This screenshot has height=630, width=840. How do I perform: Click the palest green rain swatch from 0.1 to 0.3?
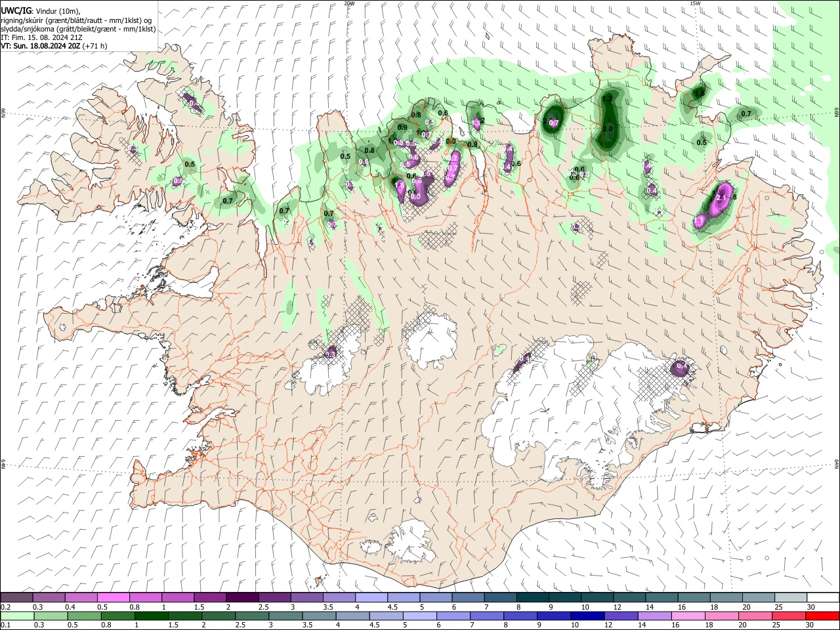17,616
